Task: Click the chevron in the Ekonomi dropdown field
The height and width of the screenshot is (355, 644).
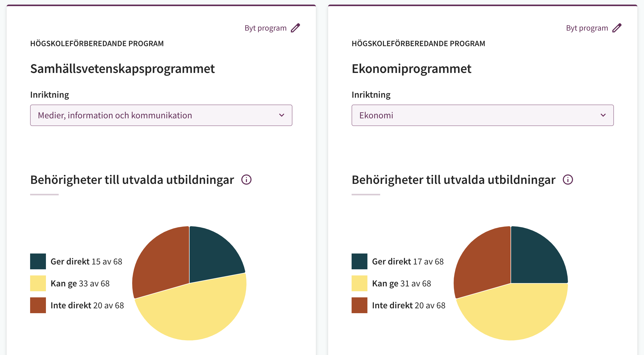Action: click(x=603, y=115)
